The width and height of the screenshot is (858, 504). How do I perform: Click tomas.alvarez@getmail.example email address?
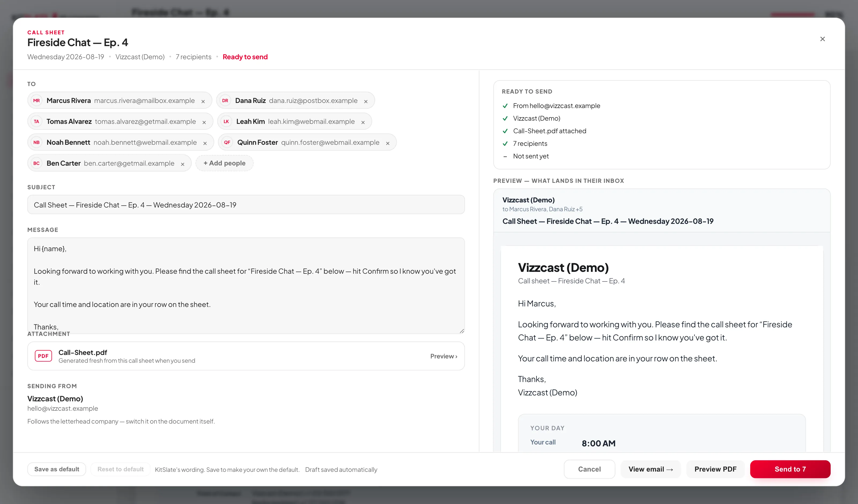point(145,121)
